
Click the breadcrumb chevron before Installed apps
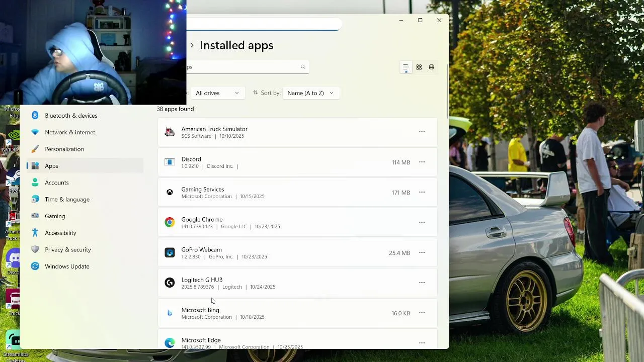[192, 45]
